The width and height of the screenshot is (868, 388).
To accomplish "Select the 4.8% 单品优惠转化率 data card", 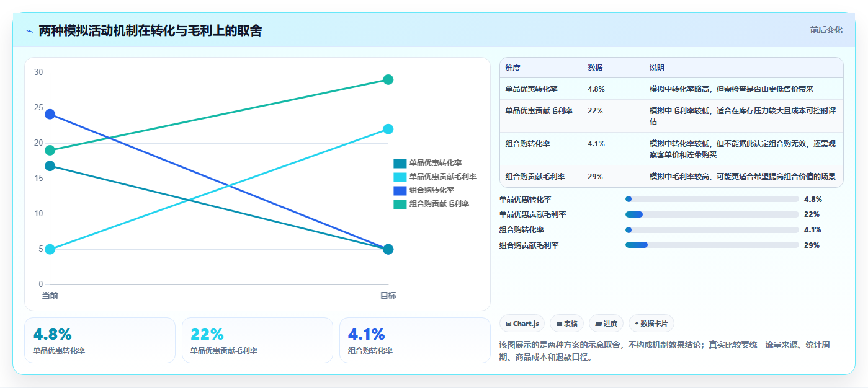I will 100,340.
